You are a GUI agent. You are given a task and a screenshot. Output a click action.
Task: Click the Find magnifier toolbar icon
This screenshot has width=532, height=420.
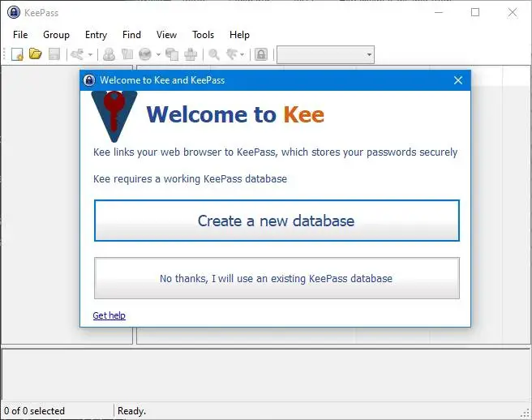214,54
